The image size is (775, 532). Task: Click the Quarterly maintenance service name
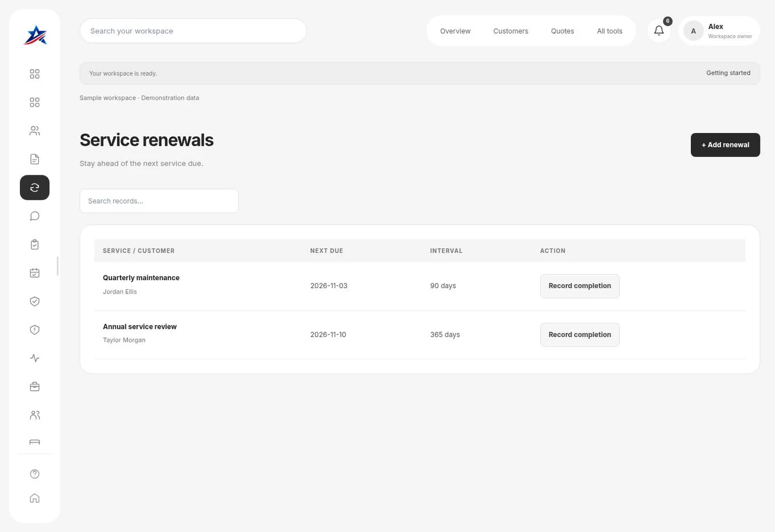[x=141, y=278]
